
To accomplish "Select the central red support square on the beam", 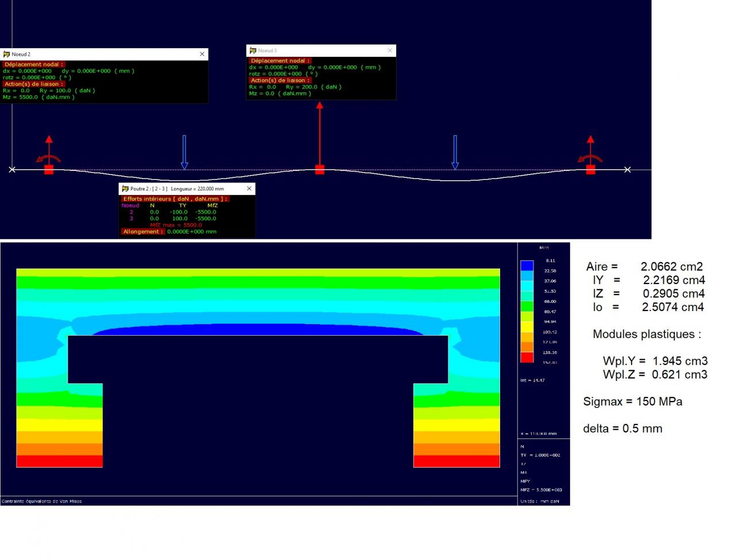I will [x=320, y=169].
